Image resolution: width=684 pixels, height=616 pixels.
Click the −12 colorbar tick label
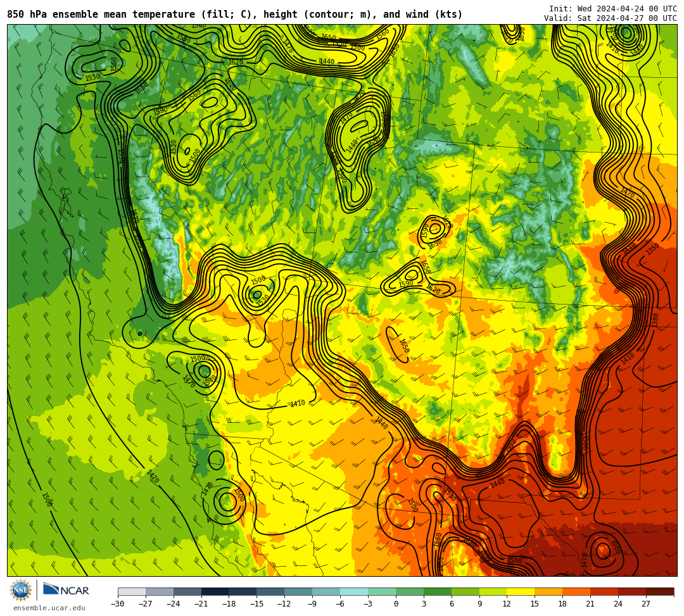point(285,604)
